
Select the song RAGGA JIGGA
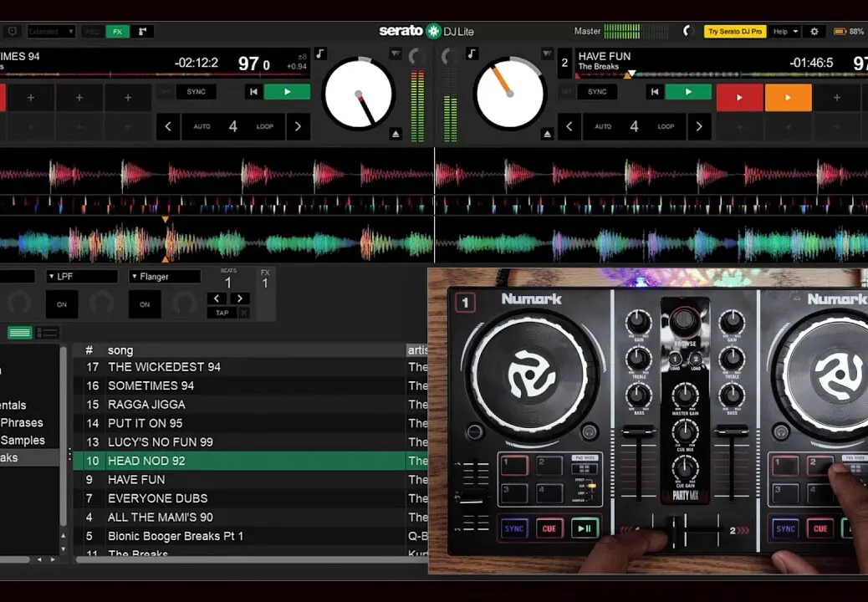146,404
